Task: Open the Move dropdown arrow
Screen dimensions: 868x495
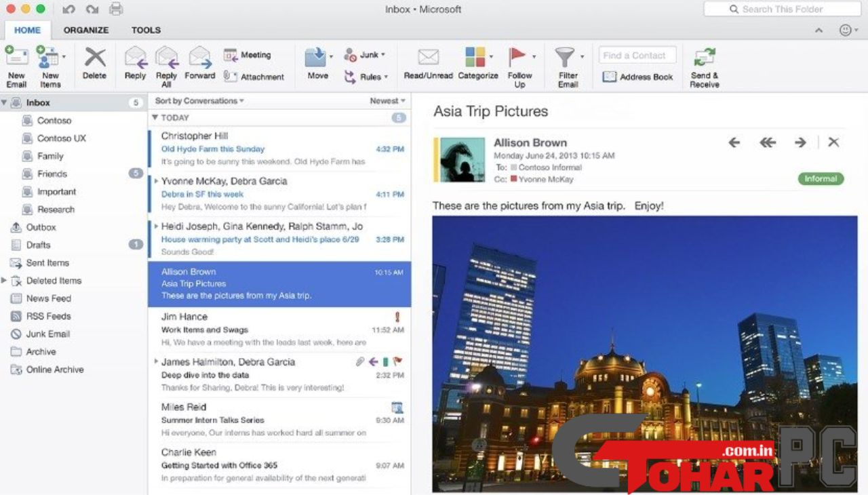Action: point(331,56)
